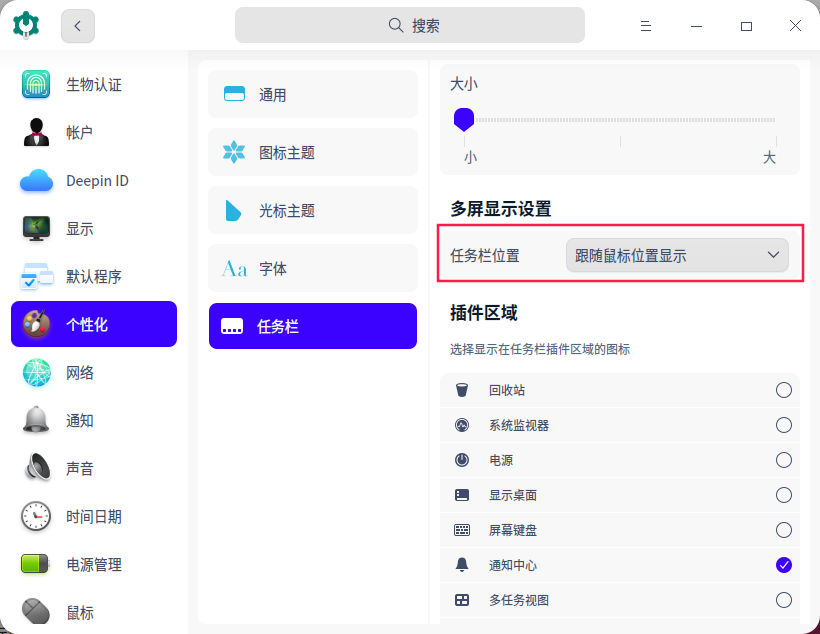Select 网络 label in sidebar
Screen dimensions: 820x634
pos(79,372)
